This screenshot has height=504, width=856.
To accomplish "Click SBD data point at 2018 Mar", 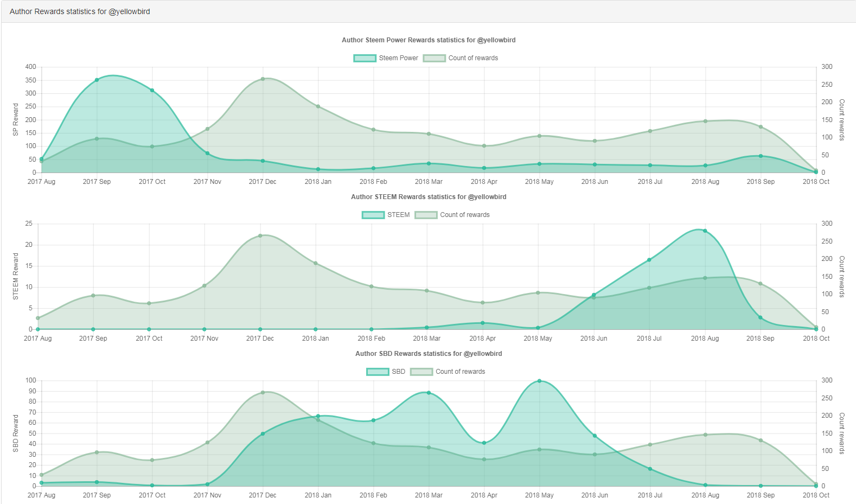I will [x=429, y=393].
